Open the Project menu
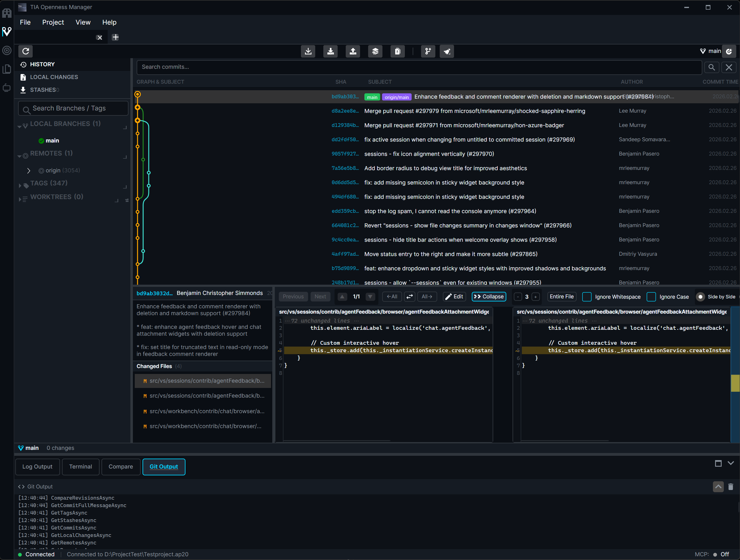The height and width of the screenshot is (560, 740). pyautogui.click(x=53, y=22)
